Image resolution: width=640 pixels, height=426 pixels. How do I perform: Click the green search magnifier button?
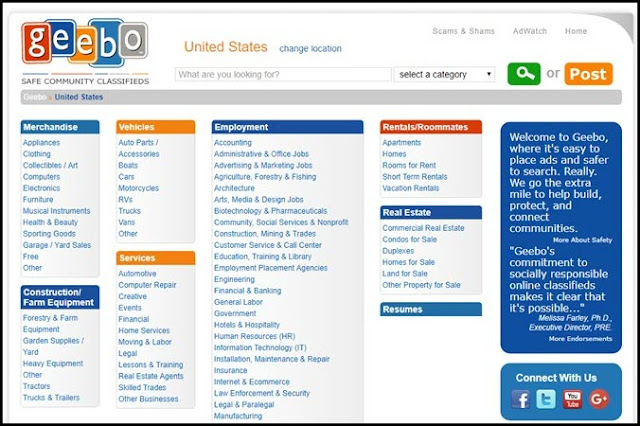[x=524, y=74]
